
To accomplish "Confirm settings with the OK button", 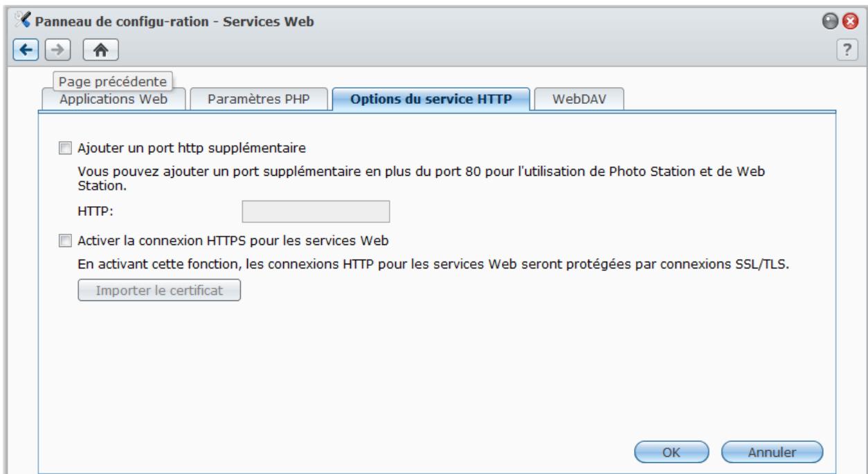I will 671,452.
